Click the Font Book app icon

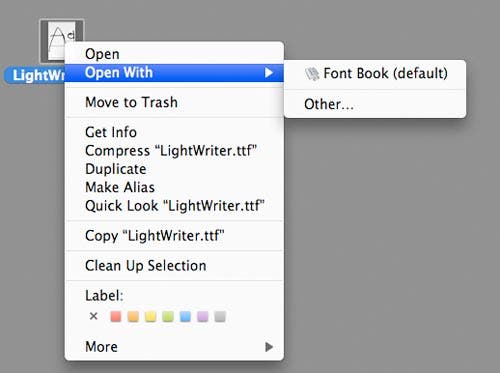tap(312, 74)
